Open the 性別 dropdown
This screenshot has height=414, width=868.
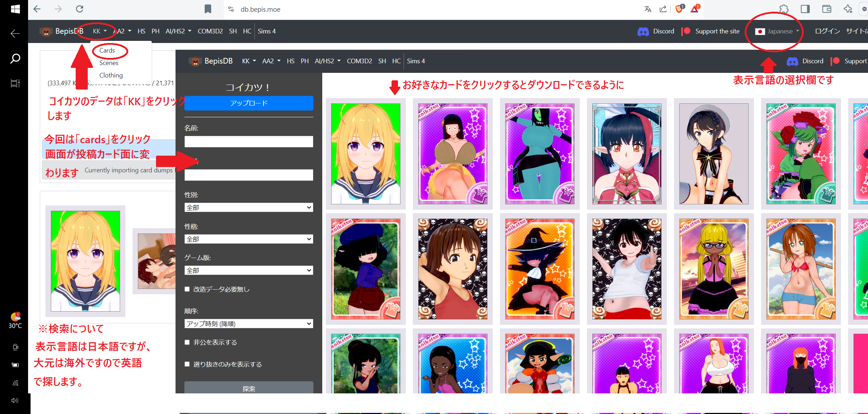tap(249, 208)
